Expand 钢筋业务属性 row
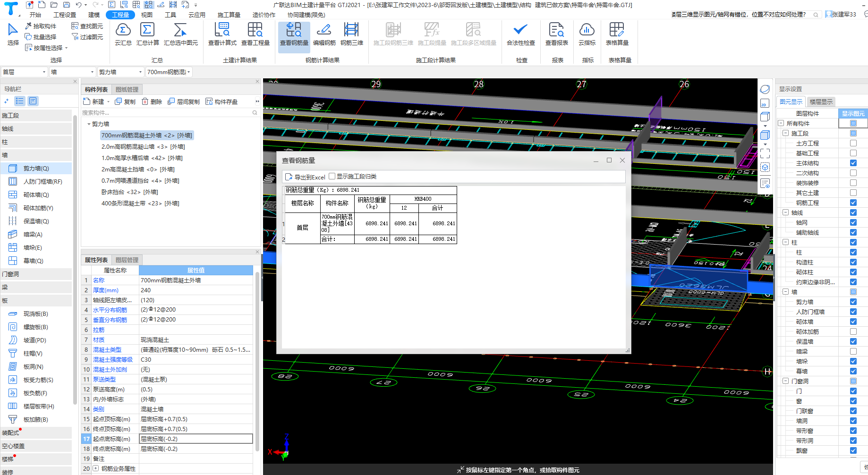The width and height of the screenshot is (868, 475). tap(96, 468)
